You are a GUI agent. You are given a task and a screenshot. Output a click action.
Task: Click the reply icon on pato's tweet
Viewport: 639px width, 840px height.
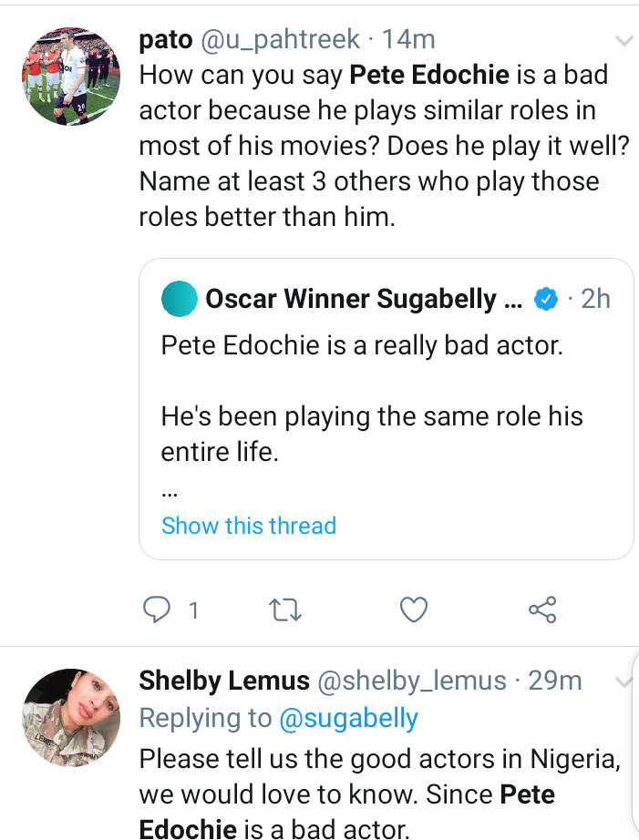(158, 610)
